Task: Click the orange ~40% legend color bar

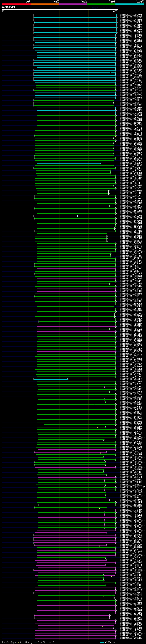Action: coord(45,4)
